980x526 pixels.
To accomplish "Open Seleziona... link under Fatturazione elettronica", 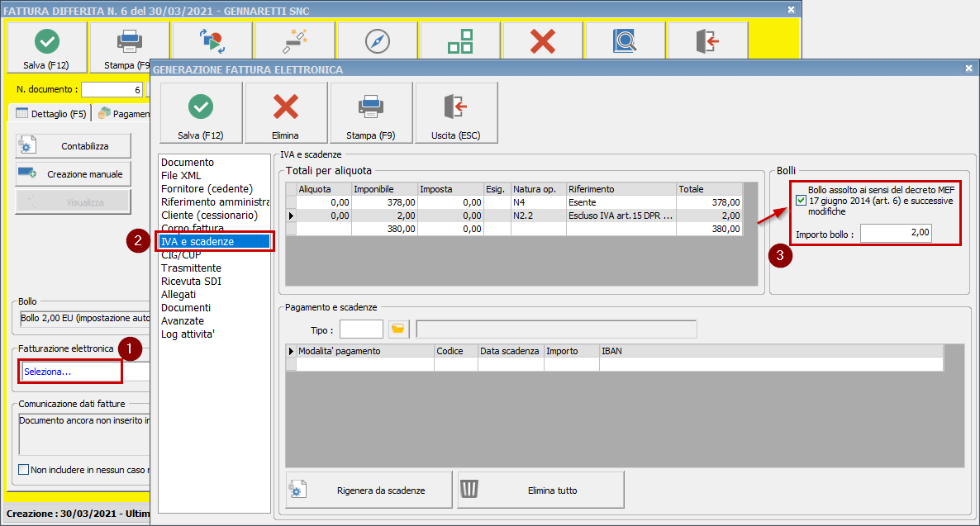I will tap(47, 372).
